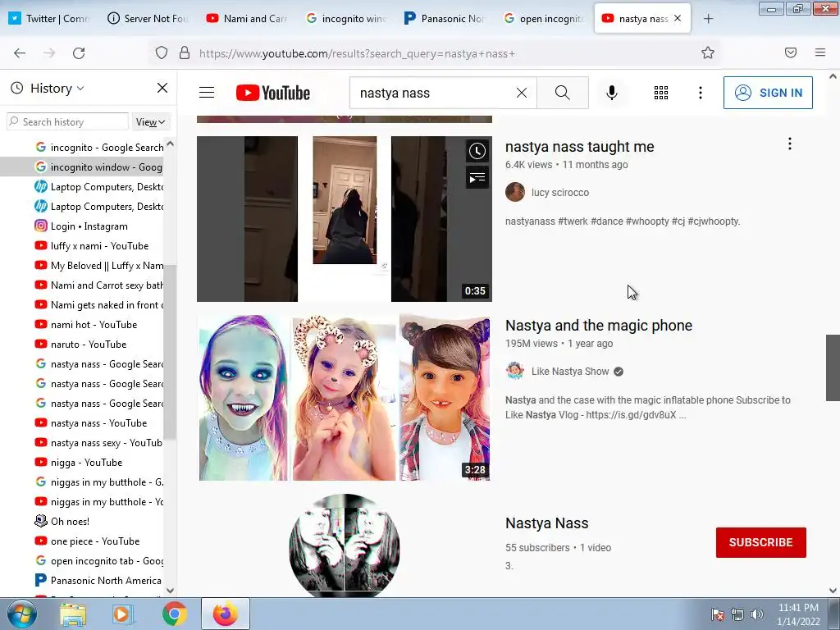Image resolution: width=840 pixels, height=630 pixels.
Task: Clear the YouTube search box
Action: click(521, 94)
